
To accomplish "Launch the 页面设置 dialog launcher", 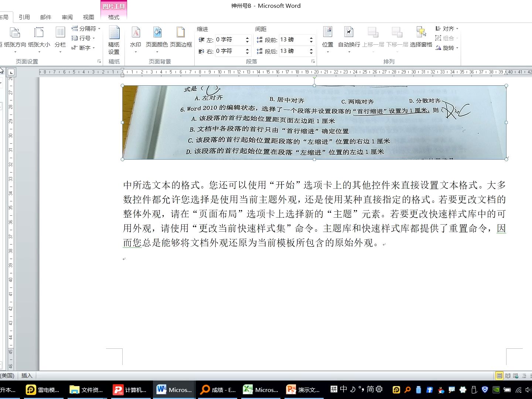I will (99, 61).
